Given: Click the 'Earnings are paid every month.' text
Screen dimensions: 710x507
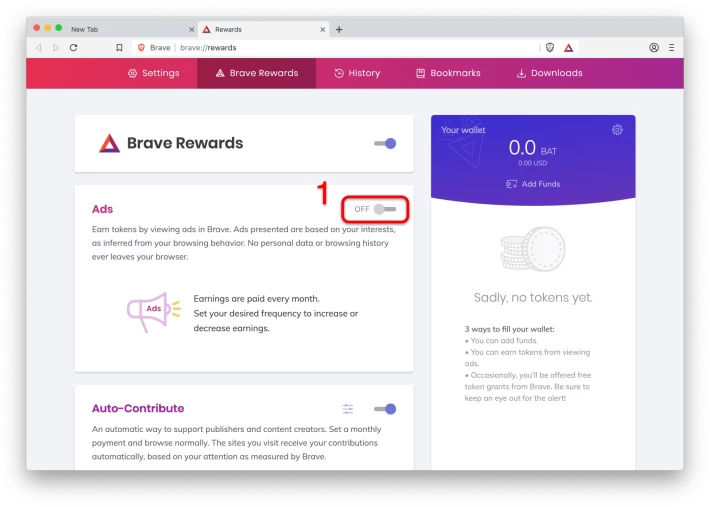Looking at the screenshot, I should pos(256,299).
